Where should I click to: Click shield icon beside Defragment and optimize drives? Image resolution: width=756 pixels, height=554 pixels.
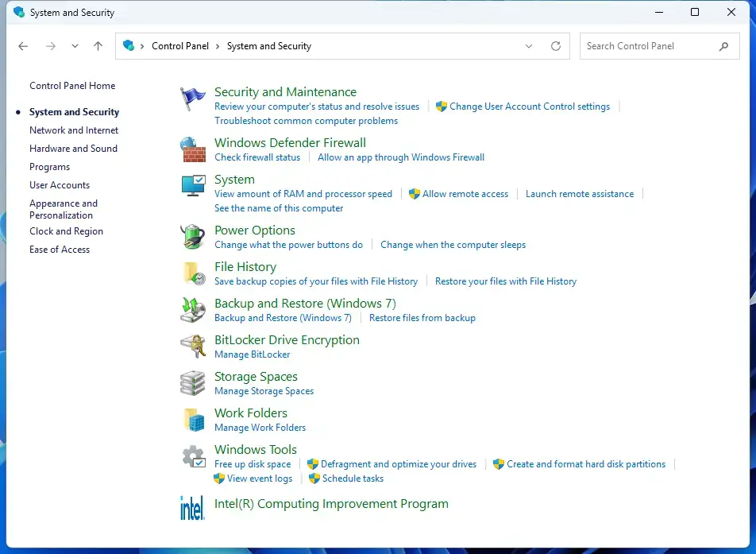click(312, 464)
